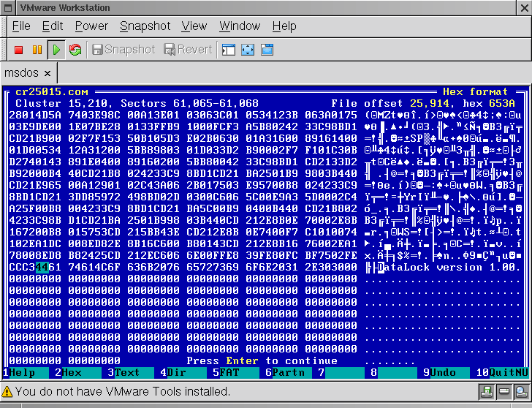Click hex value 636B2076

click(x=153, y=267)
